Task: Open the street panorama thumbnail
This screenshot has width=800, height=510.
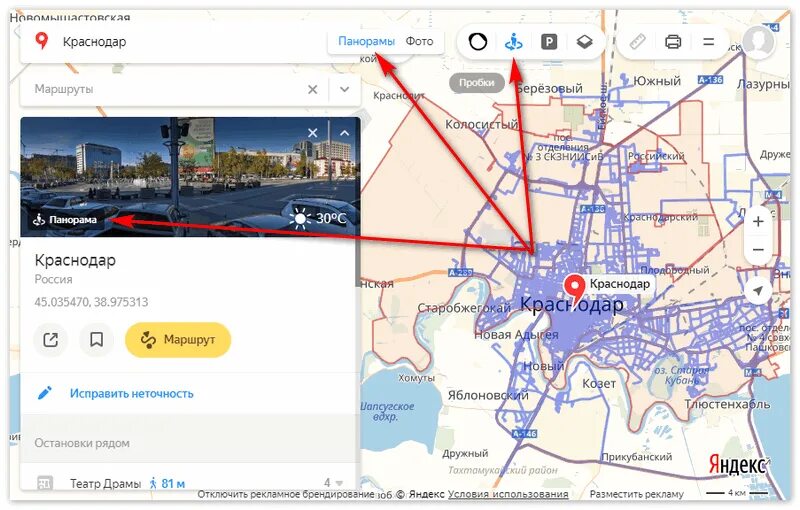Action: click(x=190, y=176)
